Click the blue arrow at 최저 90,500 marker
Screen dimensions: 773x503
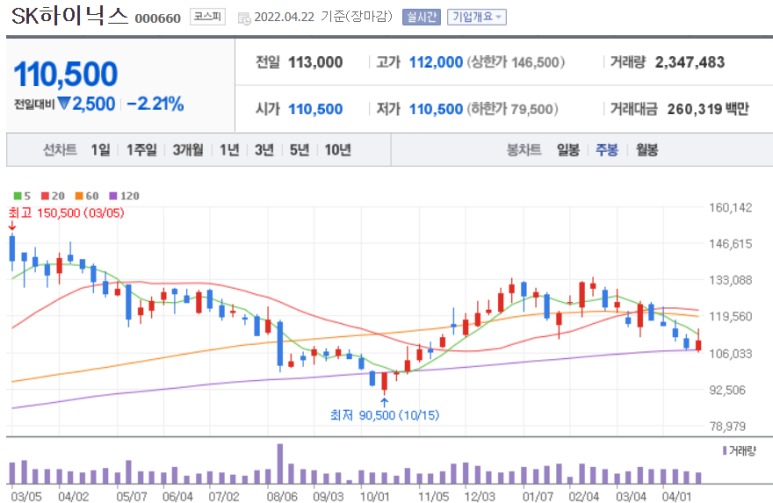[384, 400]
